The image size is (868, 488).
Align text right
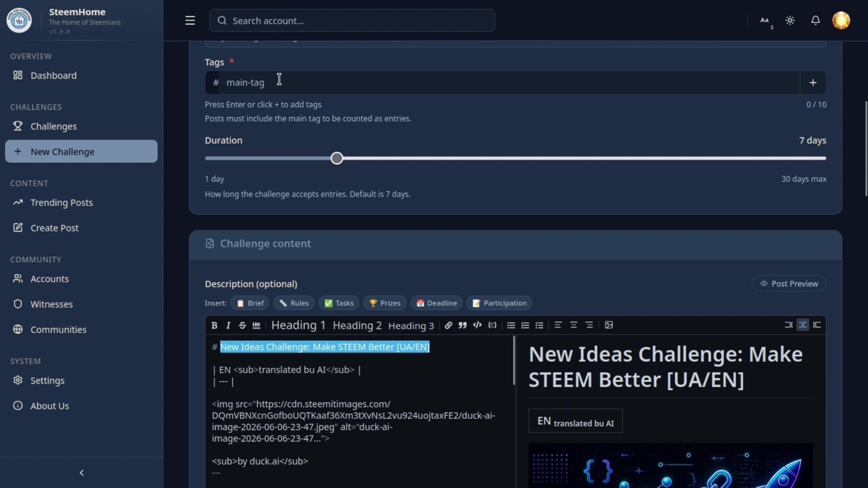pos(589,325)
